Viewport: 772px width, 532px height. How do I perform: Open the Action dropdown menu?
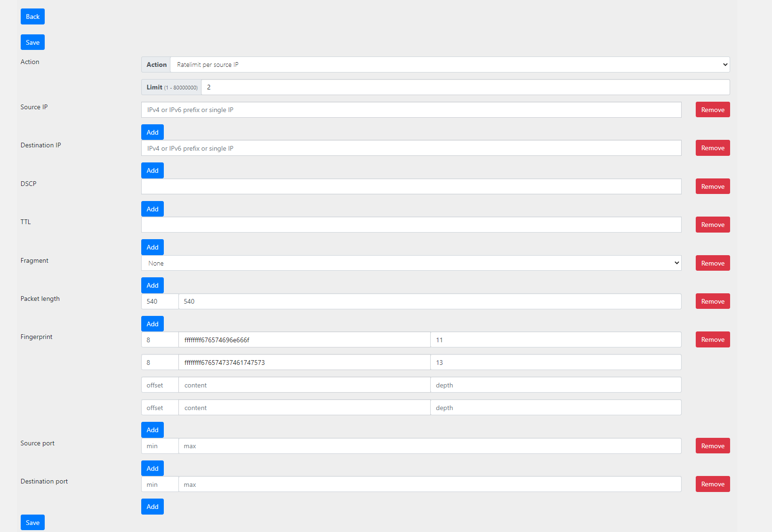pyautogui.click(x=449, y=64)
